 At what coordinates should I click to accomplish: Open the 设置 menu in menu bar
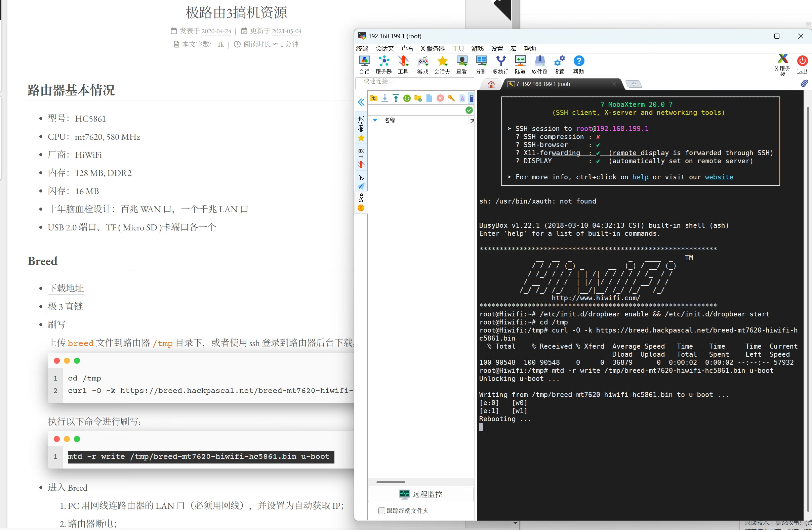(x=497, y=48)
